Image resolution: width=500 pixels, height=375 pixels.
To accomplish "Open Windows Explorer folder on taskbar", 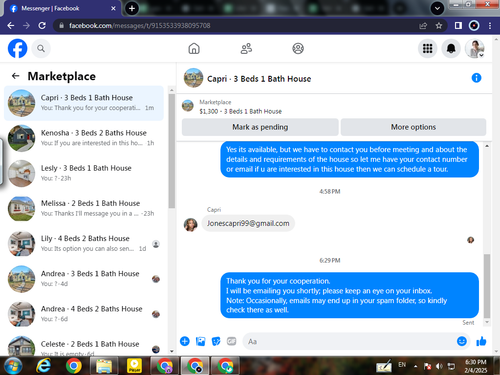I will point(104,366).
